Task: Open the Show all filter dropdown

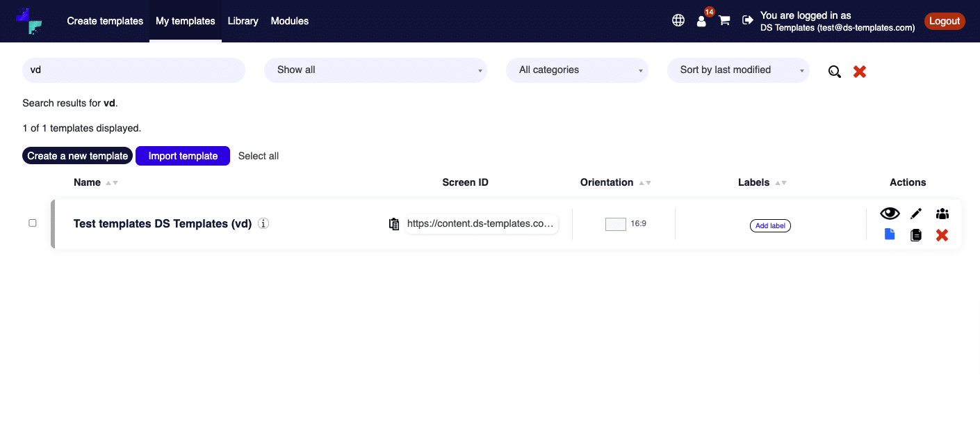Action: click(375, 70)
